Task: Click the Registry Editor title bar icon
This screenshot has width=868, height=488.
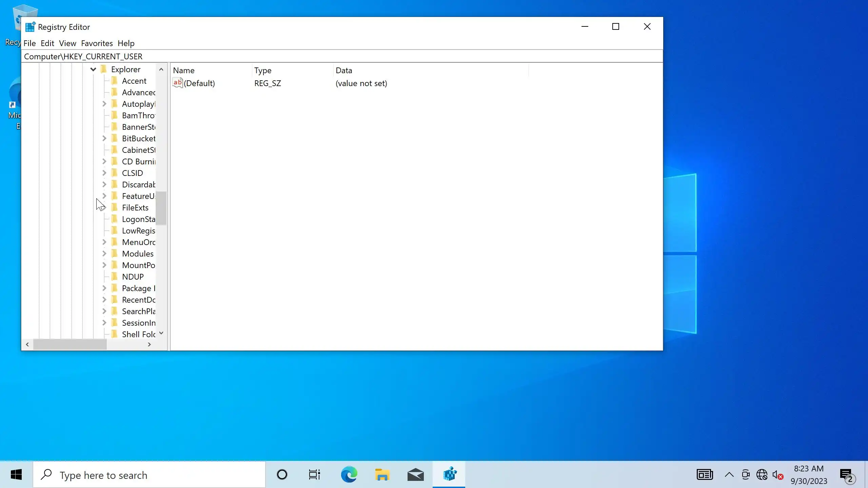Action: 30,27
